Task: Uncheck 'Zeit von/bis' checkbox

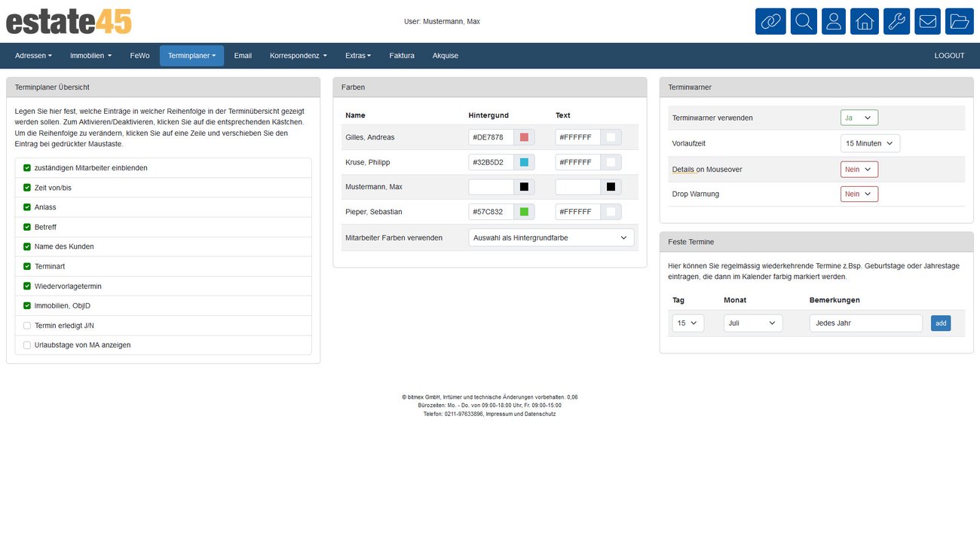Action: 27,188
